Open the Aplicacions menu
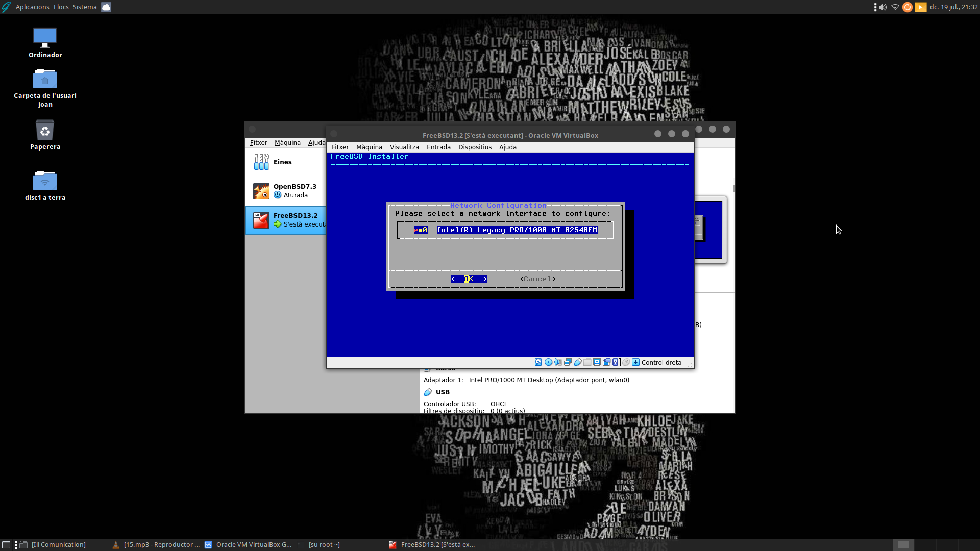Image resolution: width=980 pixels, height=551 pixels. [32, 7]
